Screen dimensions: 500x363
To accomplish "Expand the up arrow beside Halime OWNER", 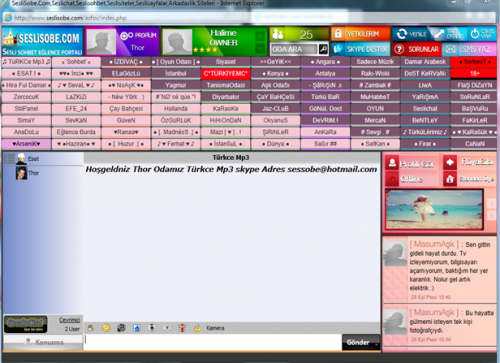I will point(260,36).
